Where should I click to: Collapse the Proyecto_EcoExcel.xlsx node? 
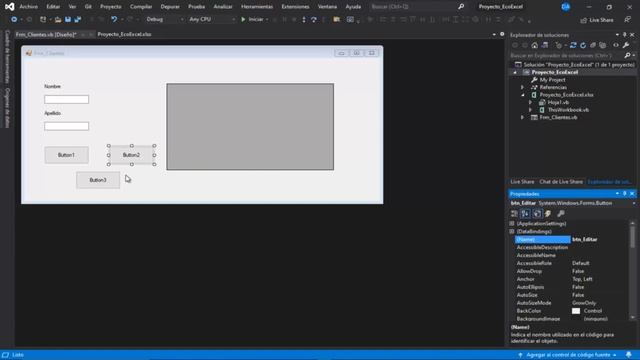tap(522, 95)
